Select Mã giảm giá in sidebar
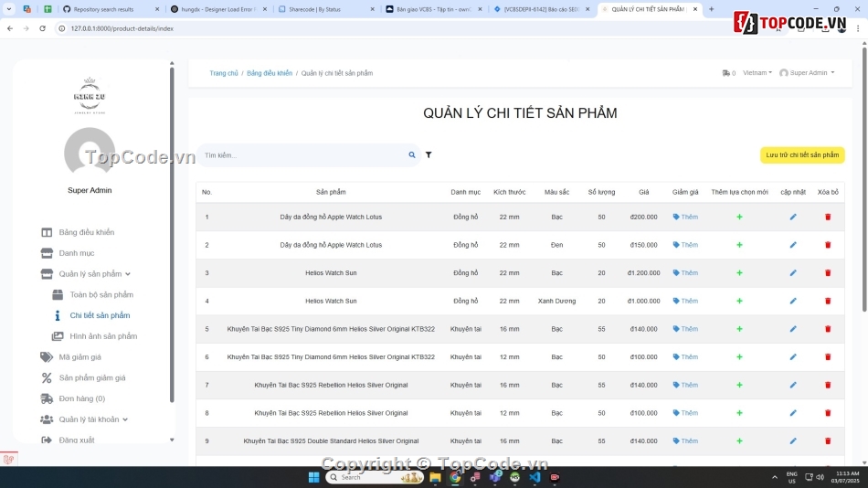The width and height of the screenshot is (868, 488). 79,357
